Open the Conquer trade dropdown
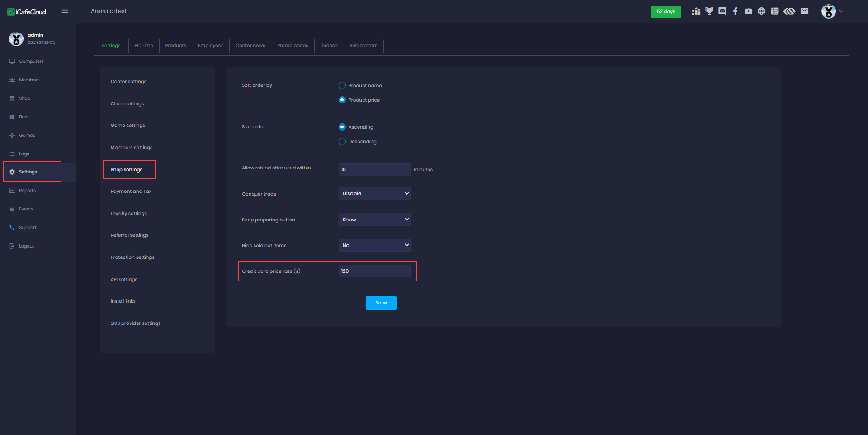Image resolution: width=868 pixels, height=435 pixels. click(x=374, y=193)
